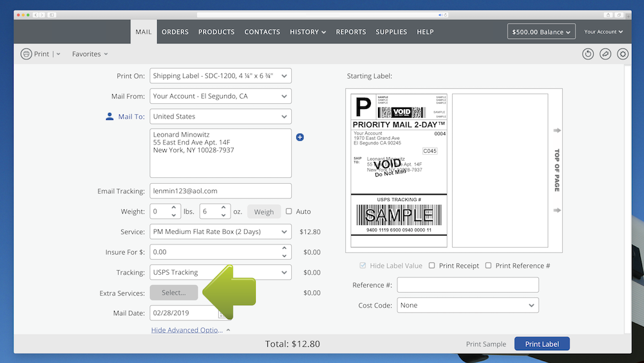This screenshot has width=644, height=363.
Task: Click the Total: $12.80 text
Action: 292,344
